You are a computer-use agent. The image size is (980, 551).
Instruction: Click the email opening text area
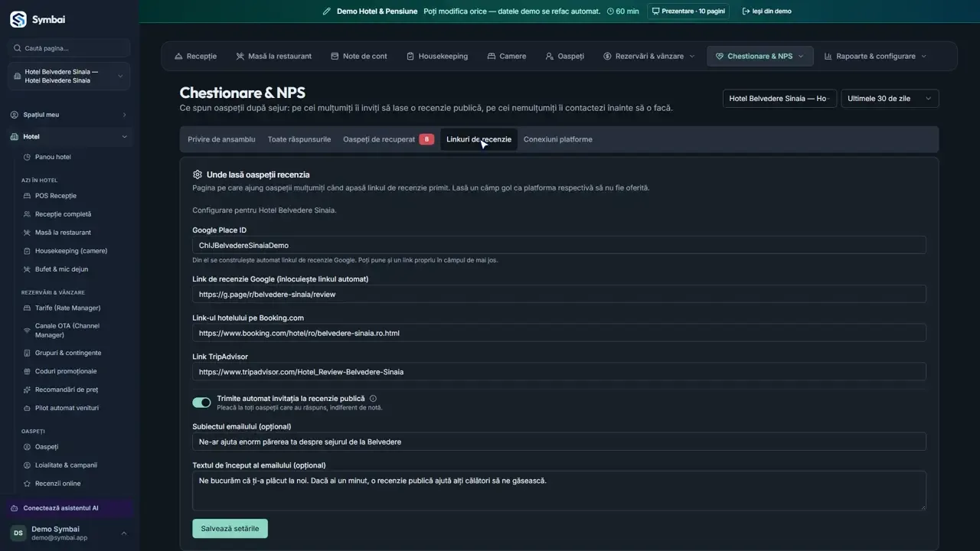point(559,491)
